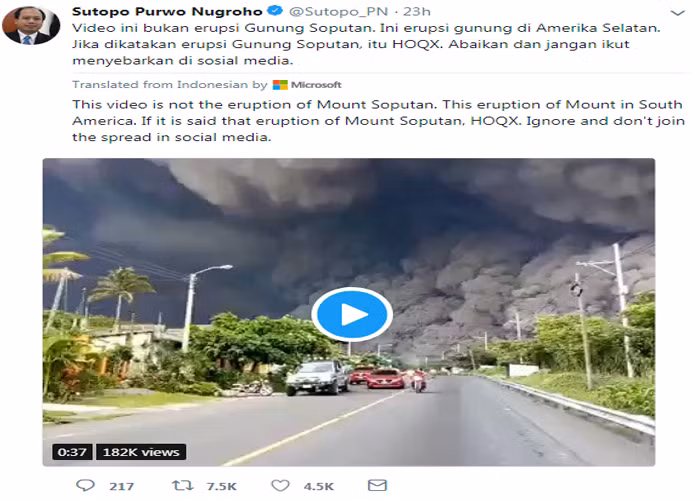Retweet using the retweet arrows icon
Screen dimensions: 700x500
pyautogui.click(x=183, y=485)
